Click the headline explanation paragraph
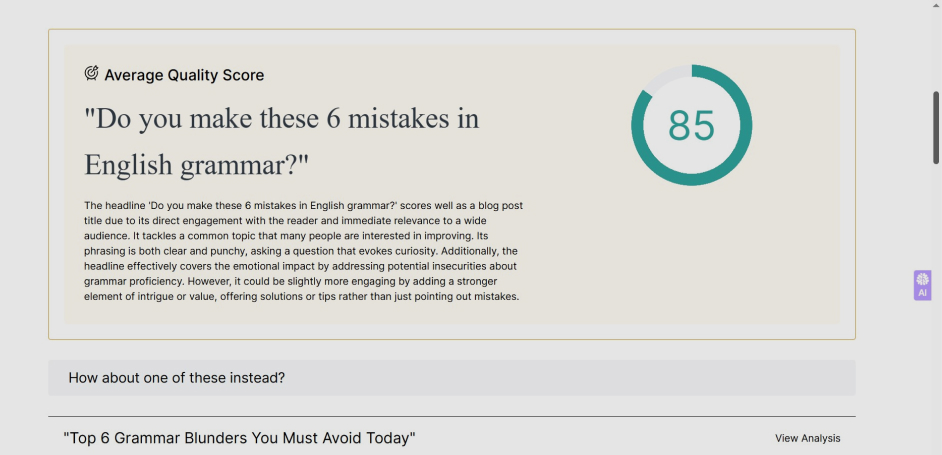 (x=304, y=251)
